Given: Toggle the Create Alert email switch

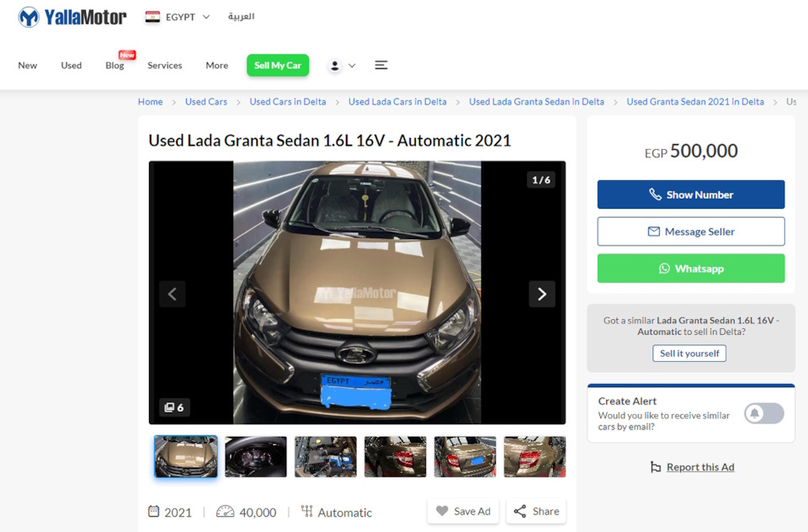Looking at the screenshot, I should (764, 413).
